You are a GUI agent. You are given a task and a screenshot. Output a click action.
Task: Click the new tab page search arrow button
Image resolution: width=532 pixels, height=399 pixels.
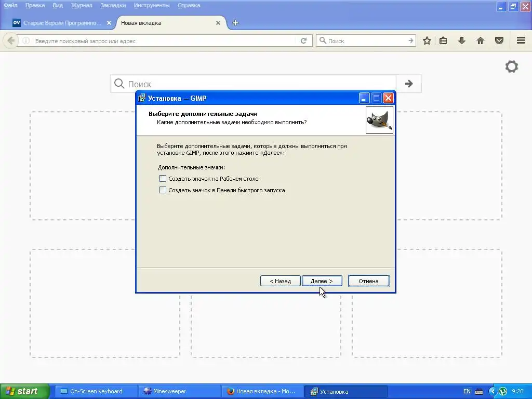(x=409, y=84)
